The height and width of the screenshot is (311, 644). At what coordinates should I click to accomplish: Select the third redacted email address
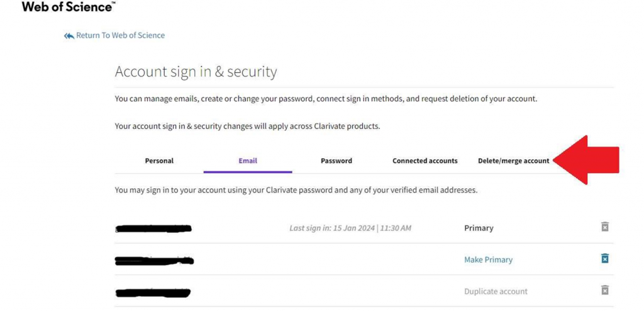153,292
